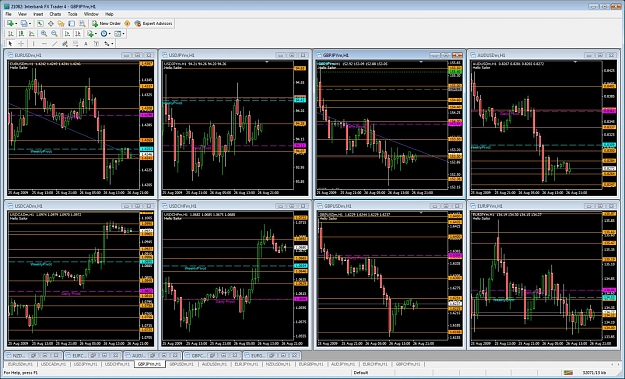Select the Text tool (A icon)

coord(86,44)
